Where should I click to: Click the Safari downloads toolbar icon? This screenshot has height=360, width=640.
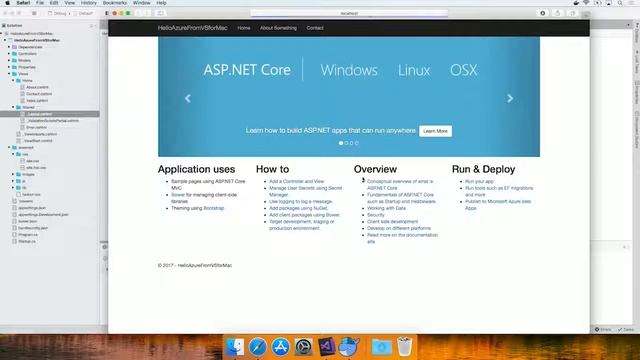click(x=542, y=13)
